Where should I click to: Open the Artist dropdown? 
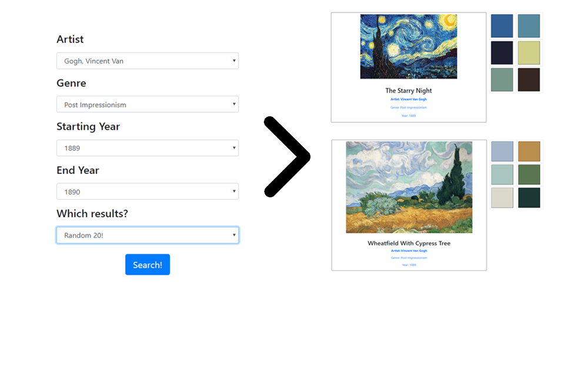click(148, 60)
